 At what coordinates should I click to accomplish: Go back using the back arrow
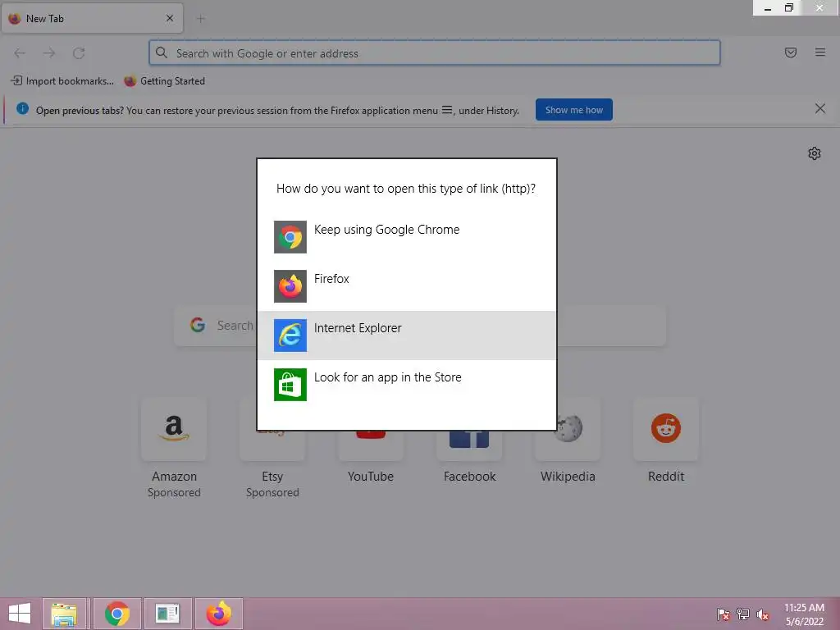[20, 53]
